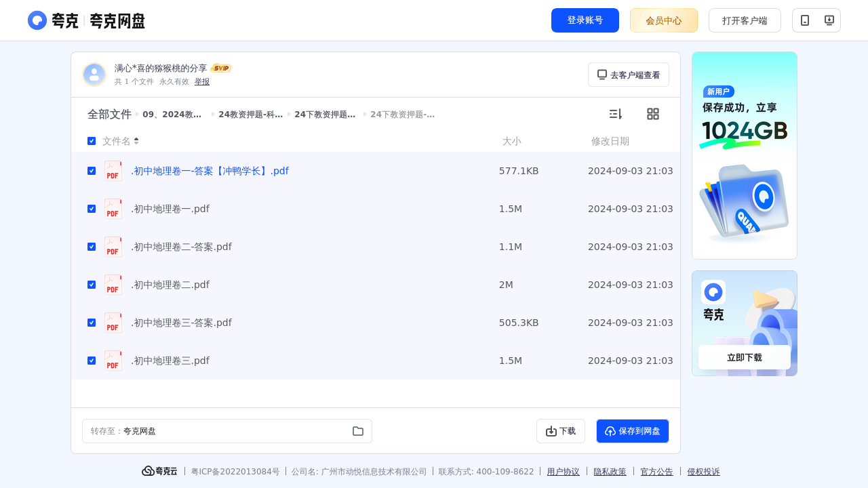Click the 举报 link
The image size is (868, 488).
pos(202,81)
